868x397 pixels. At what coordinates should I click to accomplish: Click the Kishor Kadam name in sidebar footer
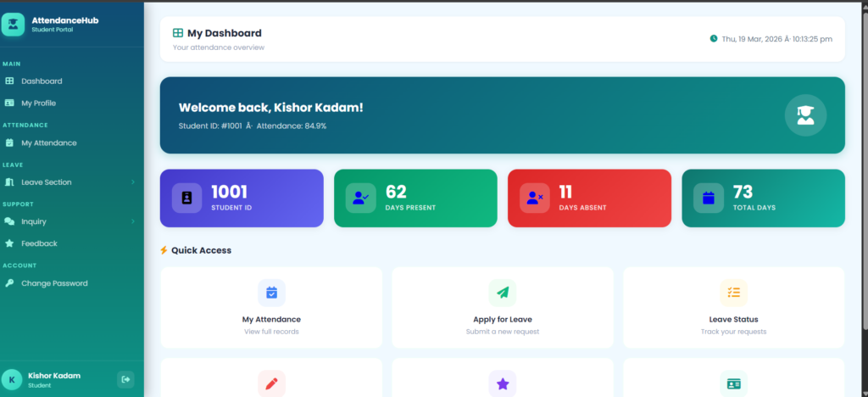click(54, 376)
